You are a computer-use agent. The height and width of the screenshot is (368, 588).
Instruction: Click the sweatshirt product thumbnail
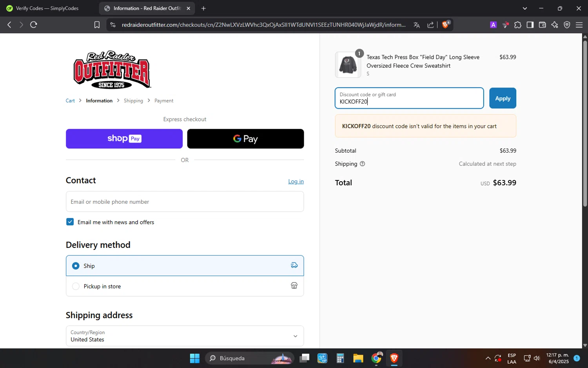[348, 65]
